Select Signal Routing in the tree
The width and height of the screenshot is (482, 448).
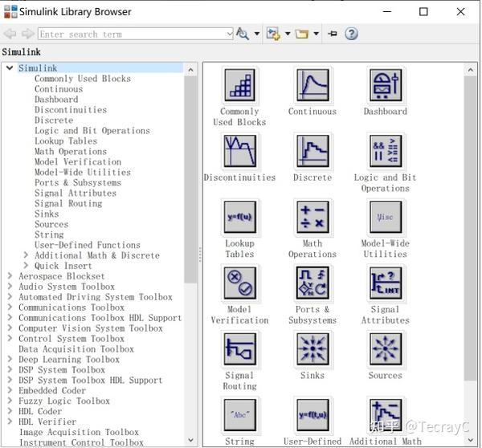pos(68,203)
